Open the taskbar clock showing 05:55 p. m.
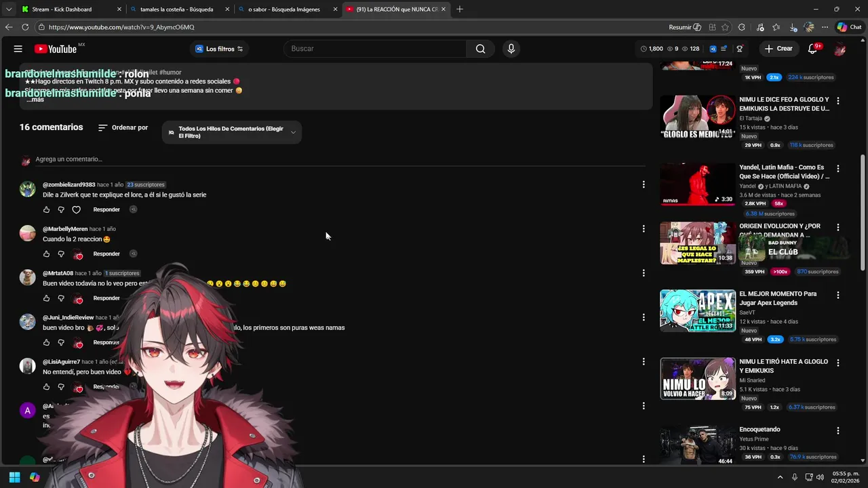The image size is (868, 488). point(846,477)
